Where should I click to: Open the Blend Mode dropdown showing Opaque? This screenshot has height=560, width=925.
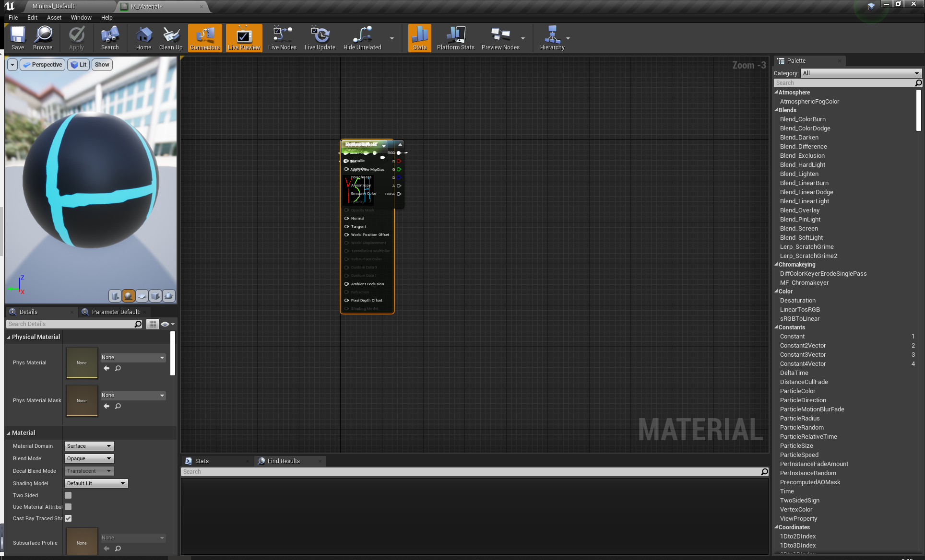[89, 458]
